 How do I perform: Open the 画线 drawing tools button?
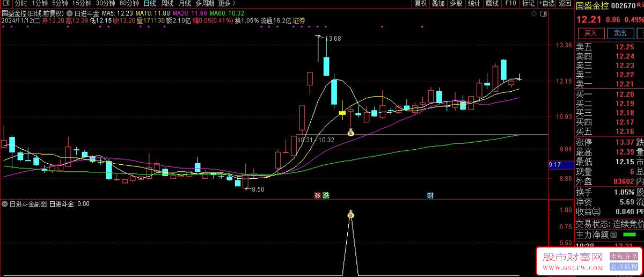tap(492, 3)
